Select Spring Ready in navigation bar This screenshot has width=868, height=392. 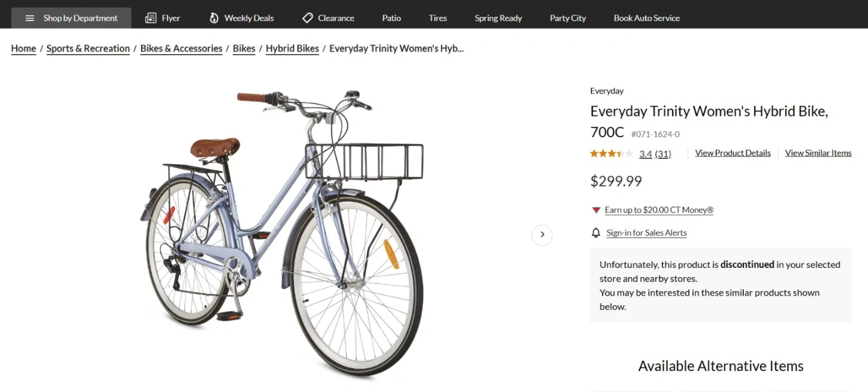pyautogui.click(x=498, y=18)
